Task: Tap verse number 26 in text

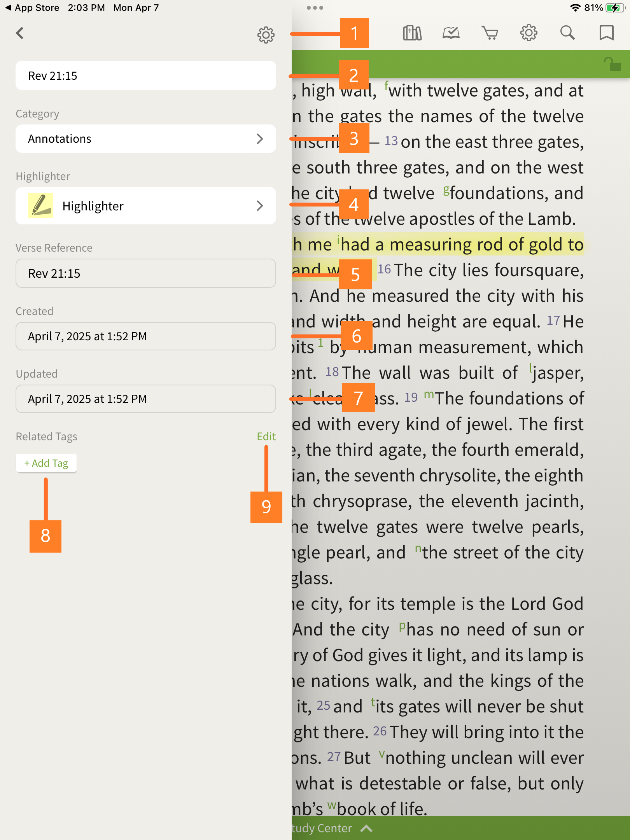Action: 380,731
